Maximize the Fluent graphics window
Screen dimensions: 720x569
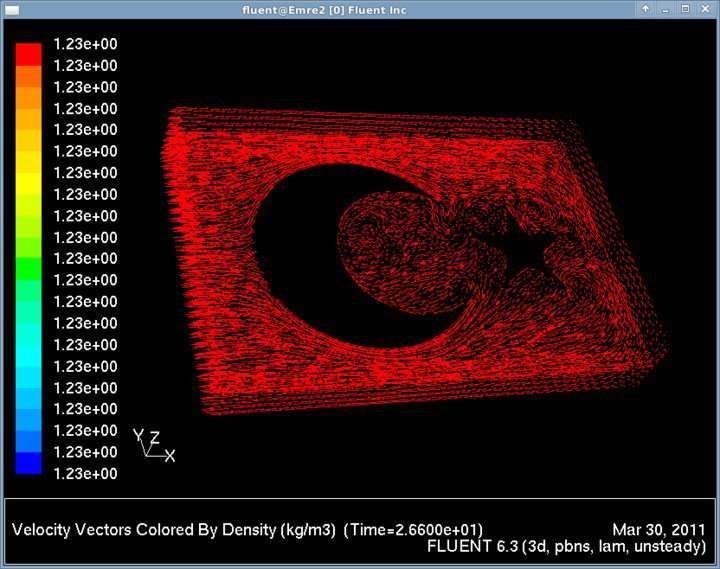tap(685, 9)
